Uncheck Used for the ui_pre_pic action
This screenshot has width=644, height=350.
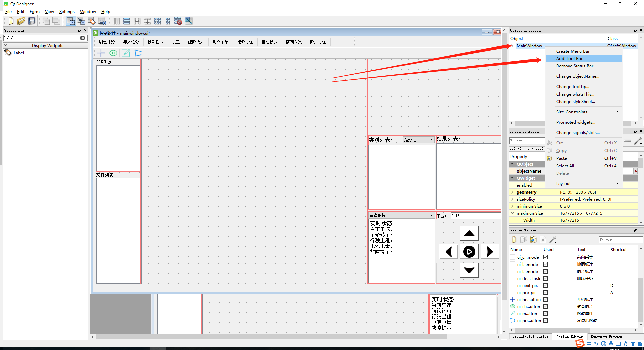tap(546, 292)
